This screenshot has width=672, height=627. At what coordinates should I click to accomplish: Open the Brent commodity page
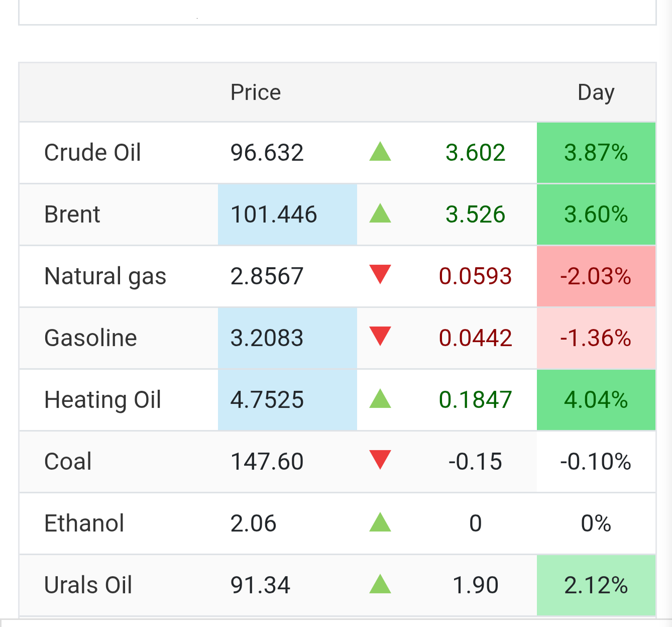click(x=72, y=215)
